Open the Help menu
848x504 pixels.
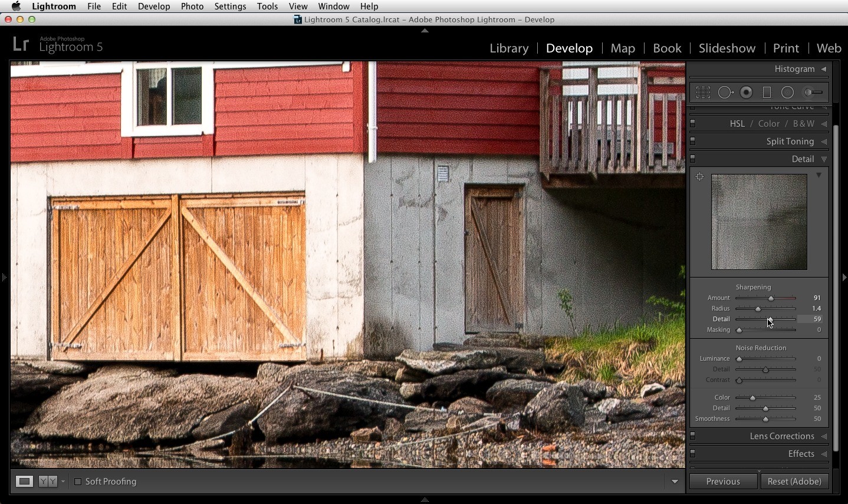[369, 6]
